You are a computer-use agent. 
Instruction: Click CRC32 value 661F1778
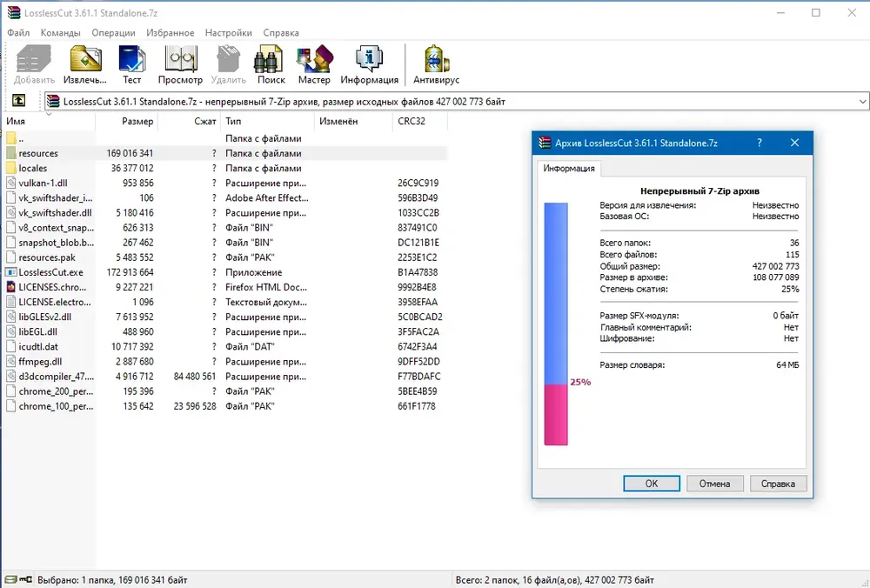pyautogui.click(x=416, y=406)
